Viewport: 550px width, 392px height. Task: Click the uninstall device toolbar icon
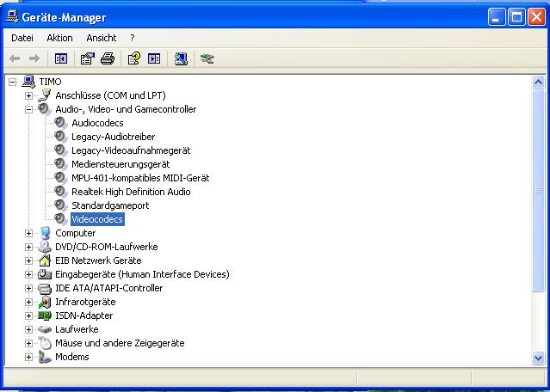tap(207, 58)
